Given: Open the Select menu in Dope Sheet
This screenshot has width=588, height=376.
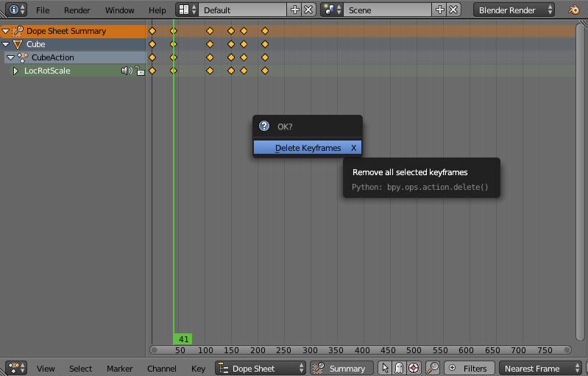Looking at the screenshot, I should [x=81, y=369].
